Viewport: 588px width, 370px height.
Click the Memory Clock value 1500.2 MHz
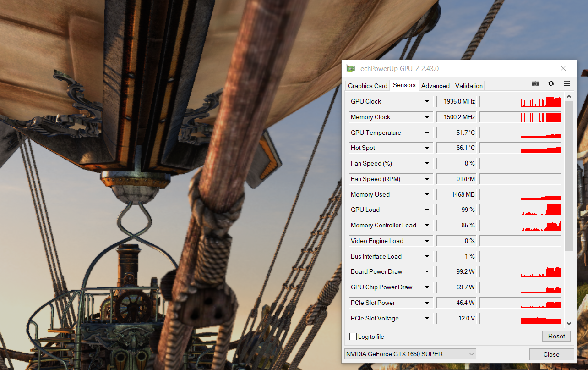(457, 117)
